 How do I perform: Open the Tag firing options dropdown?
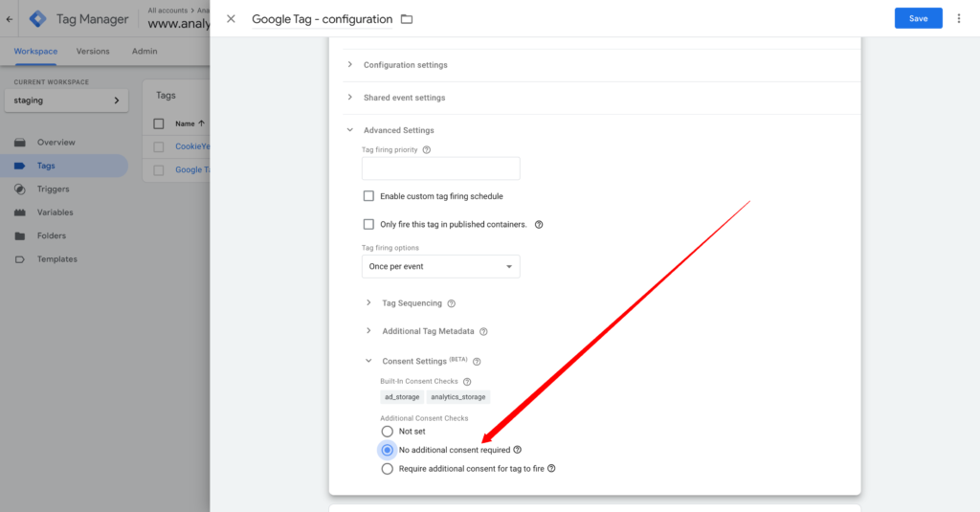click(x=440, y=266)
